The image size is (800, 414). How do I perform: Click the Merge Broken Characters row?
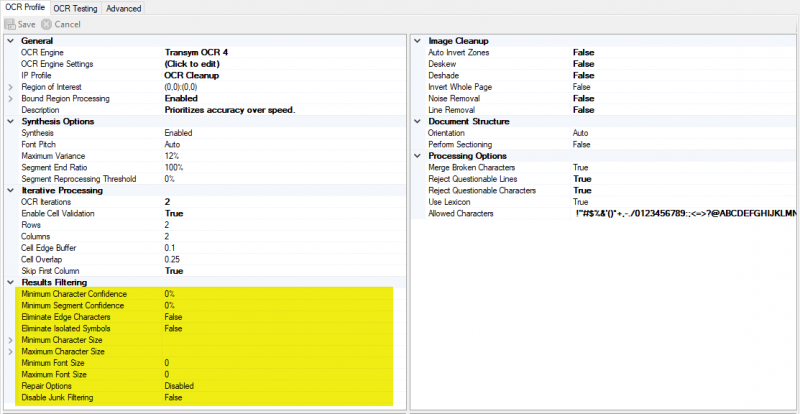(611, 167)
